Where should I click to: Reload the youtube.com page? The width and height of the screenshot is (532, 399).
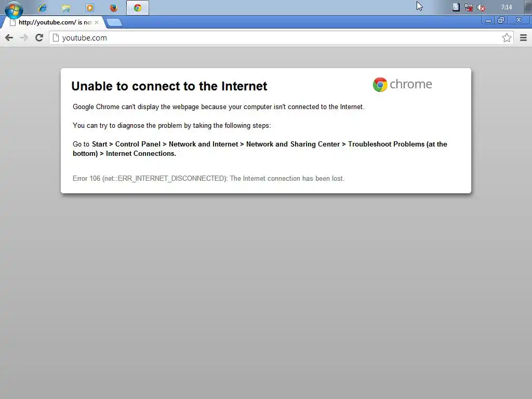(39, 37)
